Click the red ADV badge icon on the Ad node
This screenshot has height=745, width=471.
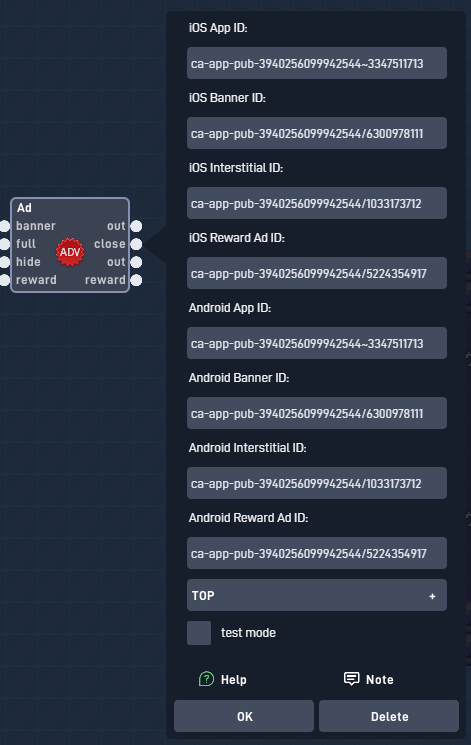70,252
